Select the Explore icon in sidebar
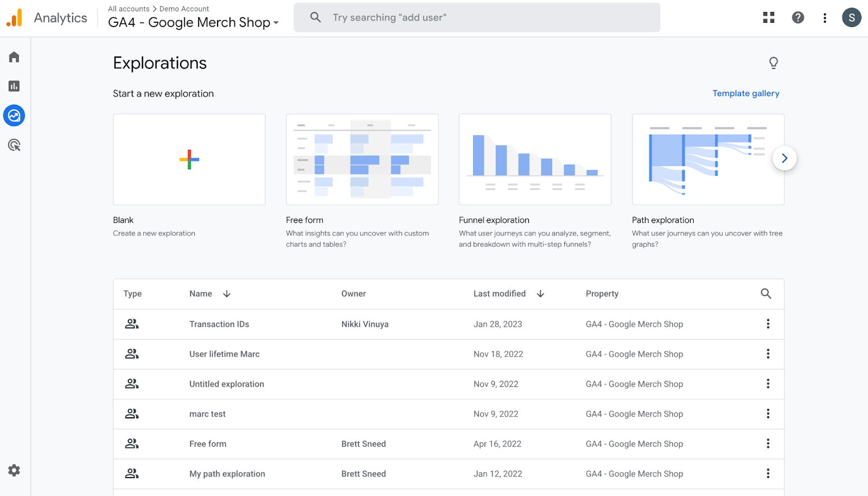This screenshot has height=496, width=868. 14,115
